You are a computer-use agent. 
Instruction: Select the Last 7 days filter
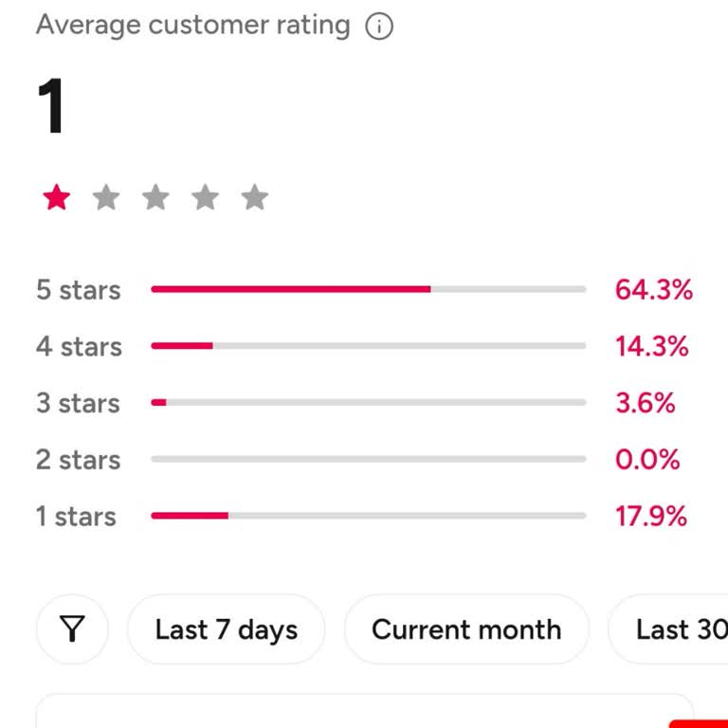227,629
